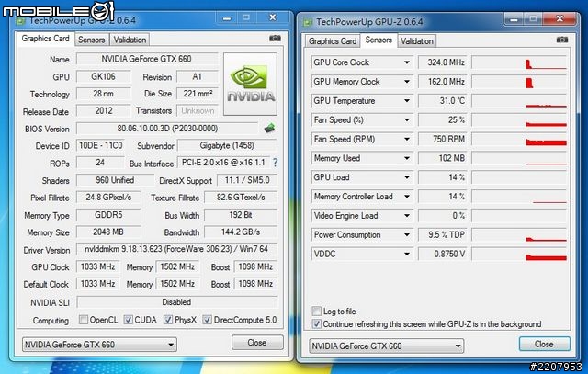Open the Memory Used sensor dropdown
Image resolution: width=588 pixels, height=374 pixels.
coord(406,158)
